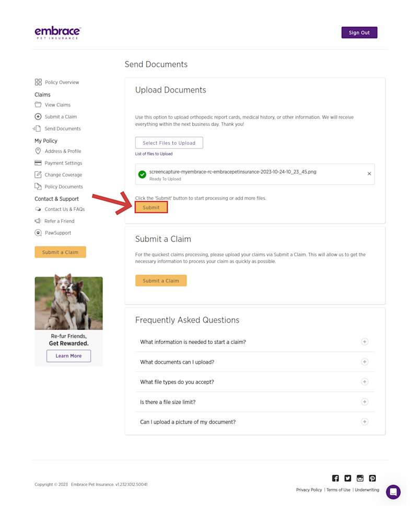Remove the uploaded screenshot file

coord(369,173)
